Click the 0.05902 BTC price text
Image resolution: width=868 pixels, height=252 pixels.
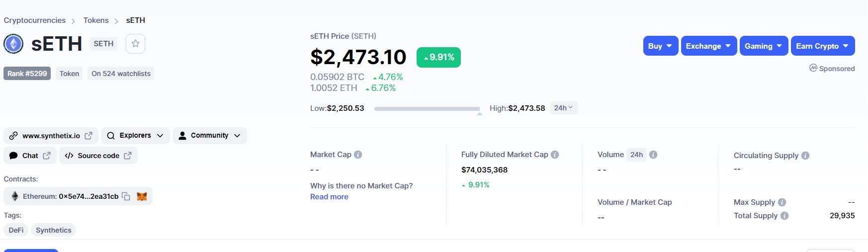click(337, 77)
